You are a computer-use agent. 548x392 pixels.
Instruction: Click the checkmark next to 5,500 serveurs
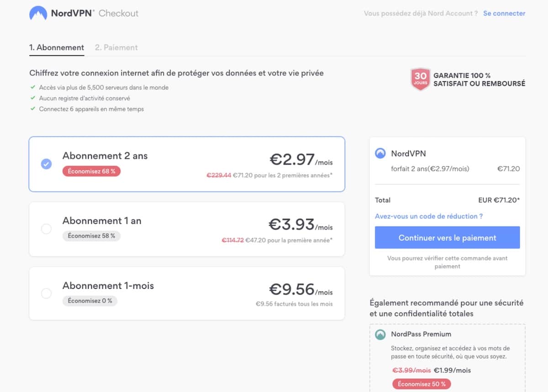[x=32, y=86]
